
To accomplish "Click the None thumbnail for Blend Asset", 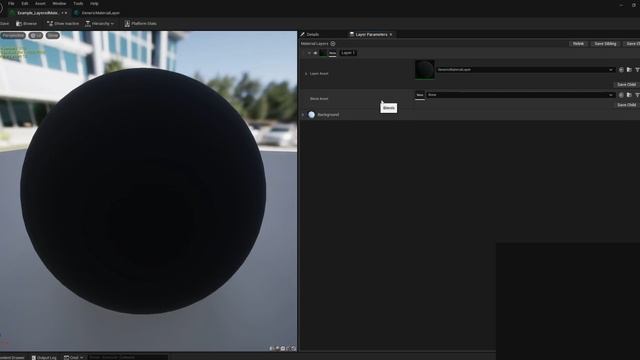I will (x=420, y=95).
